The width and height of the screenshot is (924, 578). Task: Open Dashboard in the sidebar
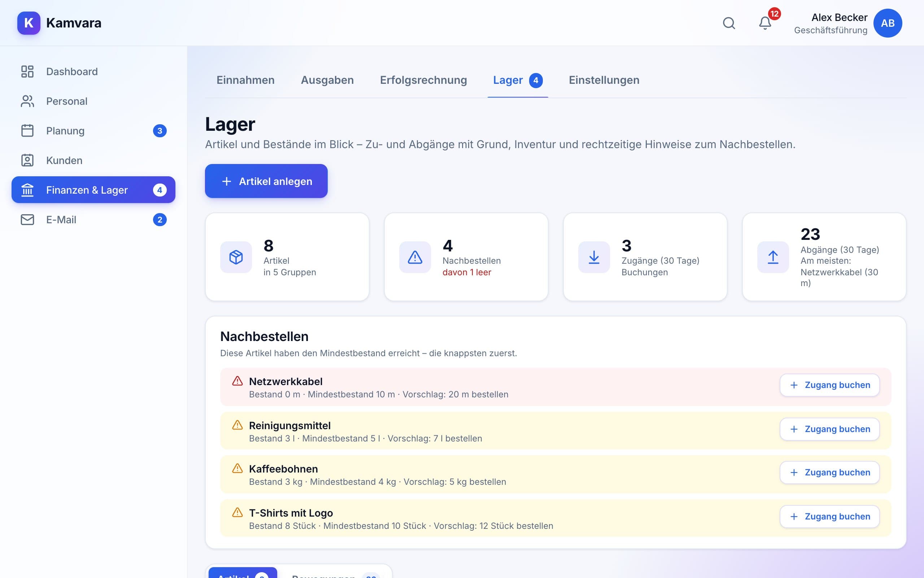click(93, 72)
